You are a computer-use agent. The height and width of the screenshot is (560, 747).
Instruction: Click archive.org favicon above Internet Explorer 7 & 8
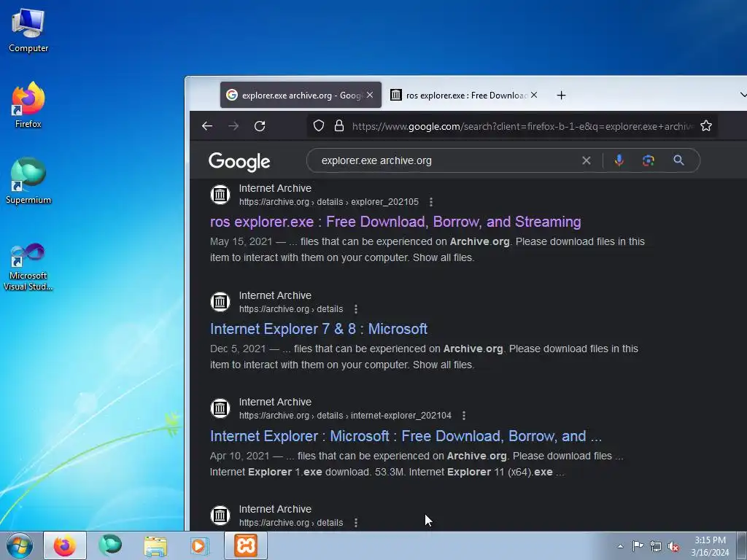[x=220, y=302]
